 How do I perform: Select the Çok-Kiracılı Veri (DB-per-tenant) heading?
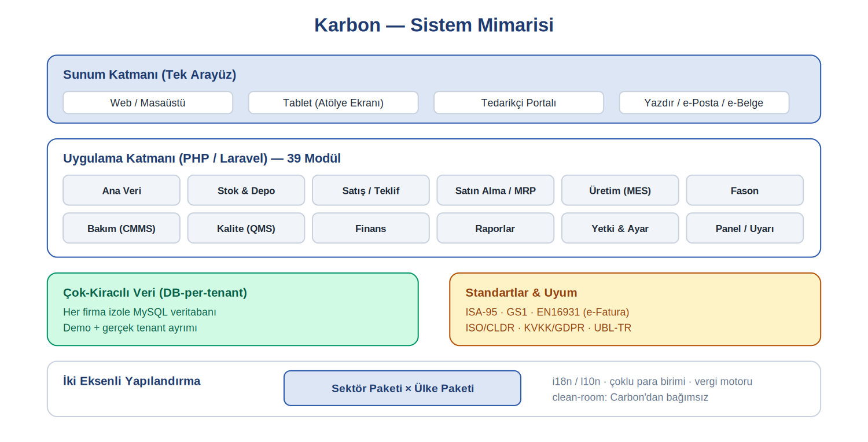(x=155, y=293)
